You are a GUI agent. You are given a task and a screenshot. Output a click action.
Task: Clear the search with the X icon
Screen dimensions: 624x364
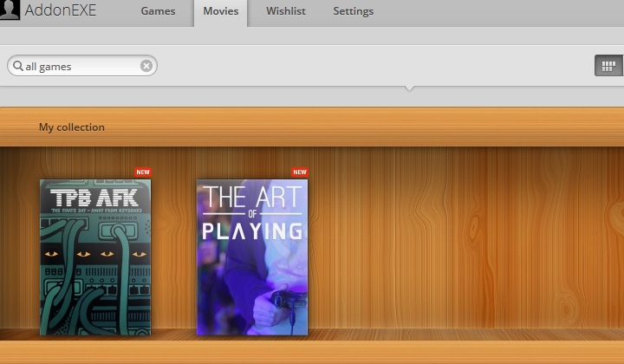pyautogui.click(x=146, y=66)
